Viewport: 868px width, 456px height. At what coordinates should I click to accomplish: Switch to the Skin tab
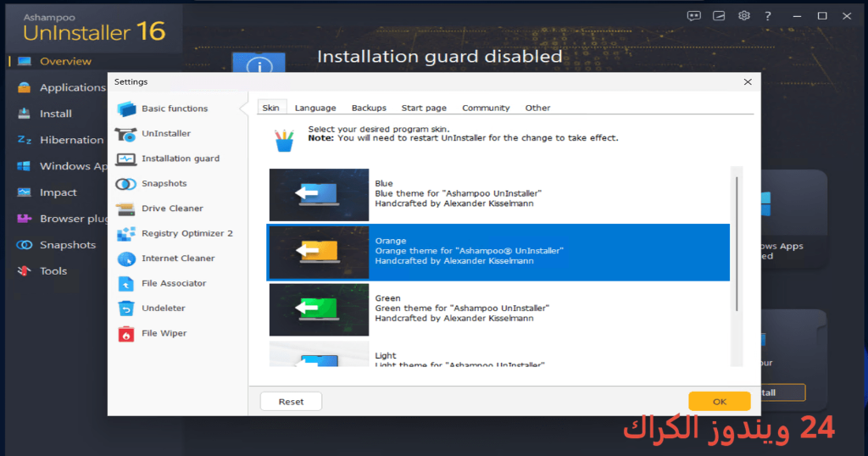click(x=270, y=108)
